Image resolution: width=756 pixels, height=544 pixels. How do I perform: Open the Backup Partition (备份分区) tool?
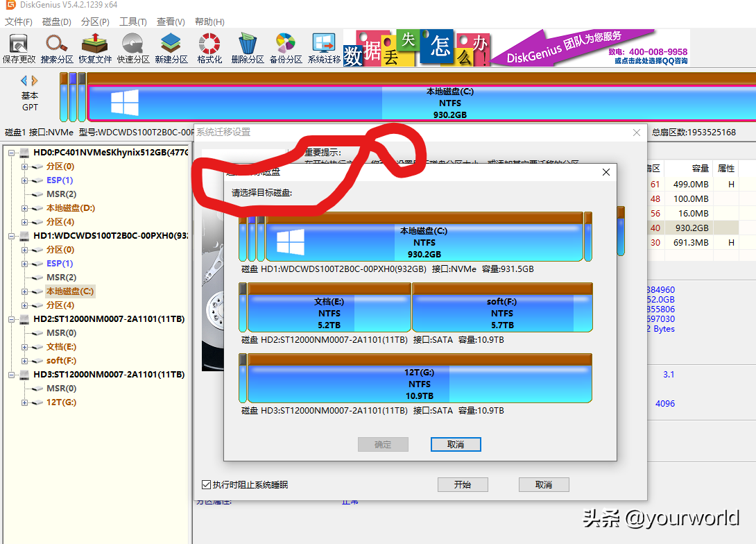tap(286, 49)
